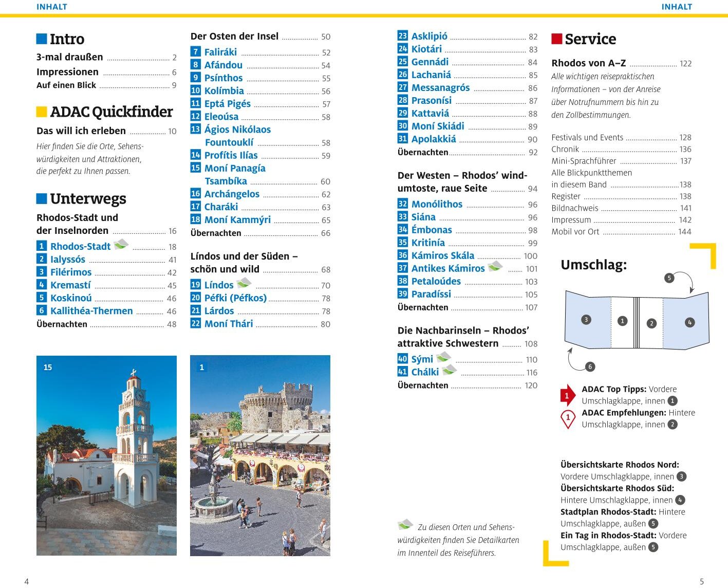This screenshot has height=588, width=728.
Task: Open the Kallithéa-Thermen entry
Action: pos(106,311)
